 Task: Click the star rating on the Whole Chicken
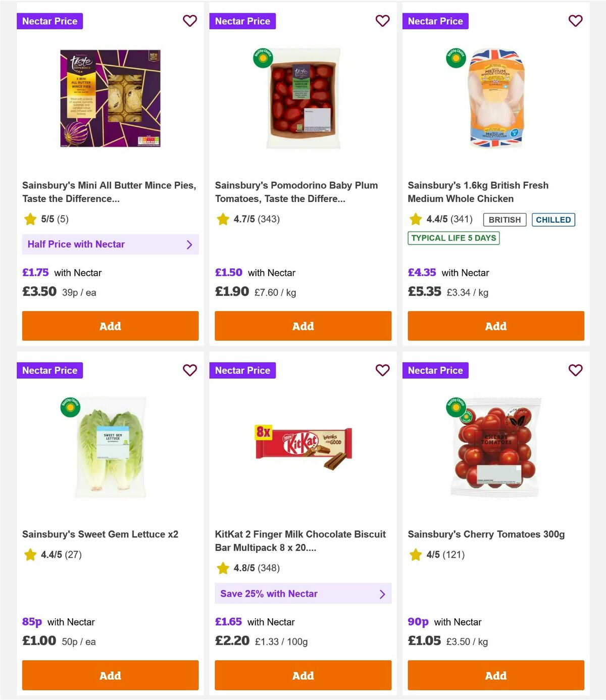point(416,219)
